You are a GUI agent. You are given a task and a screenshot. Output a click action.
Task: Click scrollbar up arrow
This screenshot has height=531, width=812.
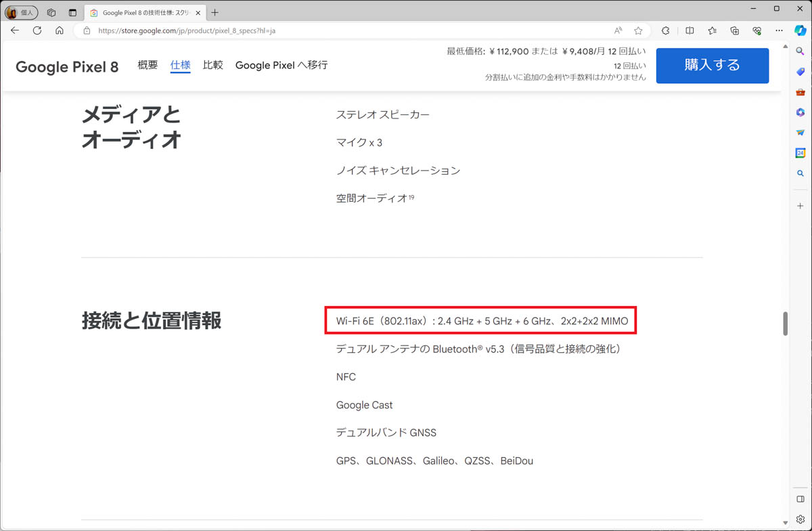click(x=785, y=47)
